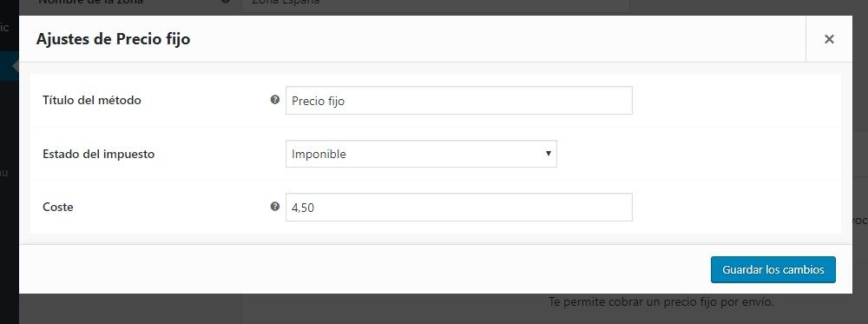Click the Ajustes de Precio fijo heading
The height and width of the screenshot is (324, 868).
click(113, 40)
